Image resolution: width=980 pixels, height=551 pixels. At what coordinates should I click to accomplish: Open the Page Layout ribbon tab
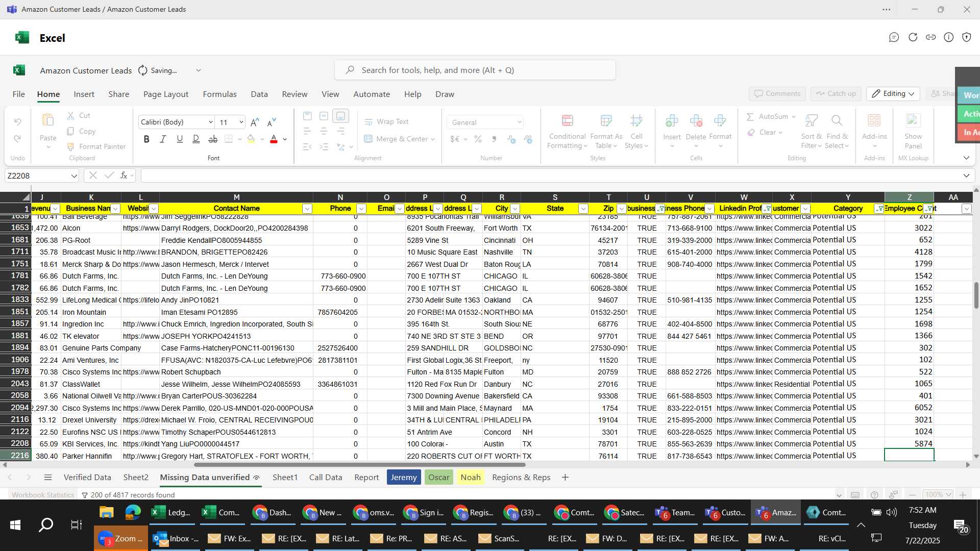point(166,94)
